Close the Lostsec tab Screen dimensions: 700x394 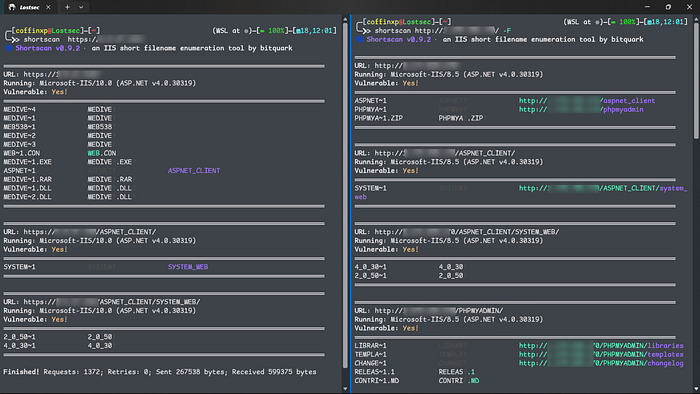(x=48, y=7)
